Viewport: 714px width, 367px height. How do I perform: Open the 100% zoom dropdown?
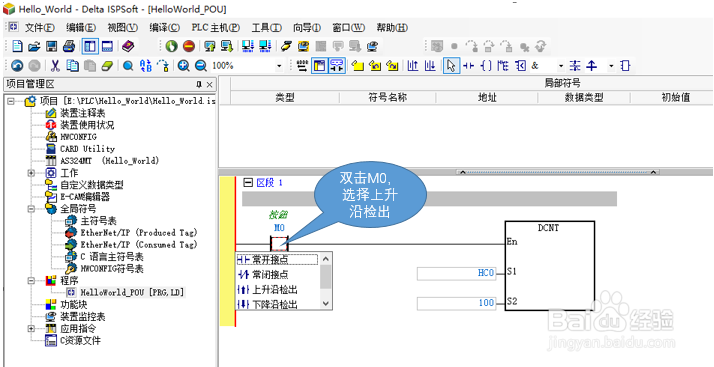[x=279, y=66]
